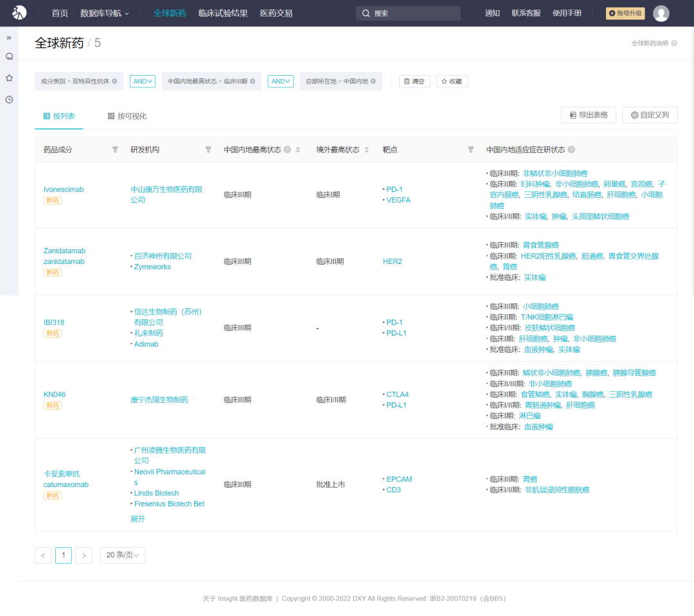Viewport: 694px width, 616px height.
Task: Show help for 中国内地最高状态 column
Action: click(288, 150)
